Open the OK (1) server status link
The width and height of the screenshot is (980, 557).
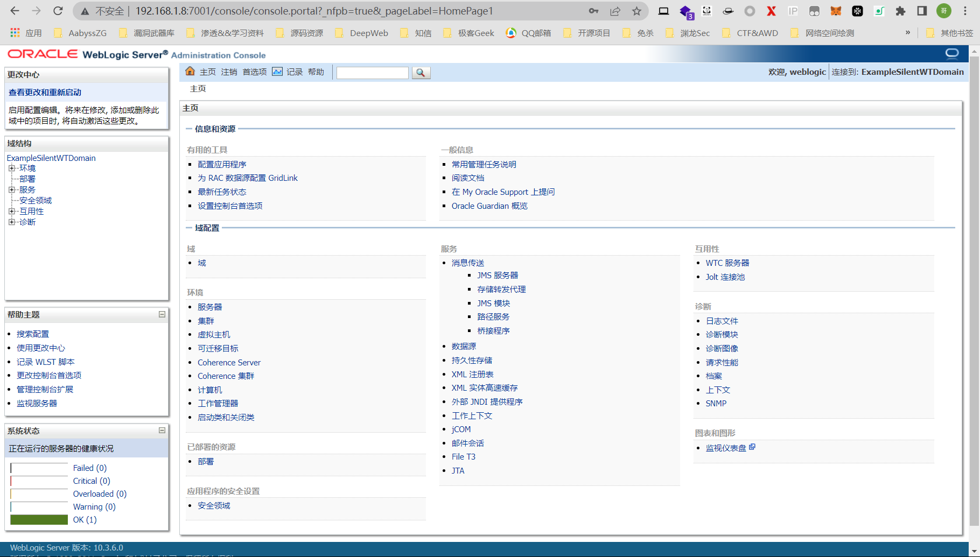pos(85,519)
